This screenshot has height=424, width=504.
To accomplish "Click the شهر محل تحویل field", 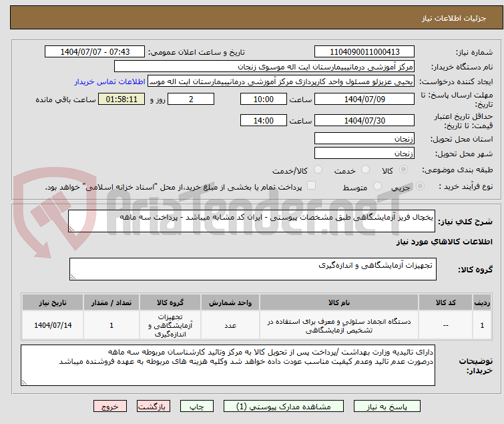I will click(x=364, y=154).
